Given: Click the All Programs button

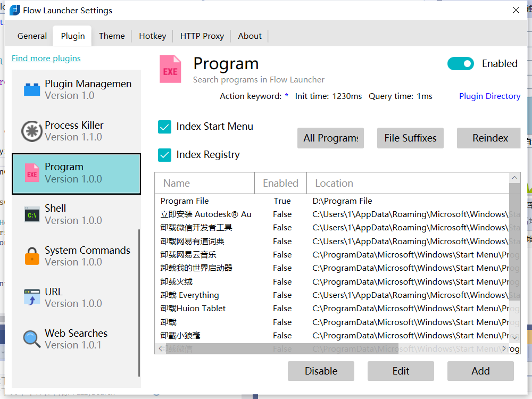Looking at the screenshot, I should click(330, 138).
